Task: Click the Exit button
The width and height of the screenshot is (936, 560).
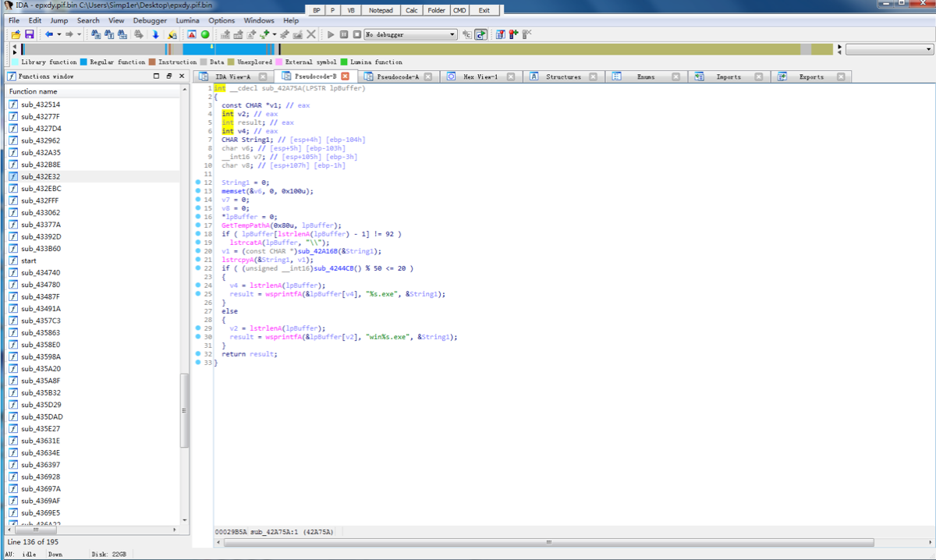Action: click(x=484, y=11)
